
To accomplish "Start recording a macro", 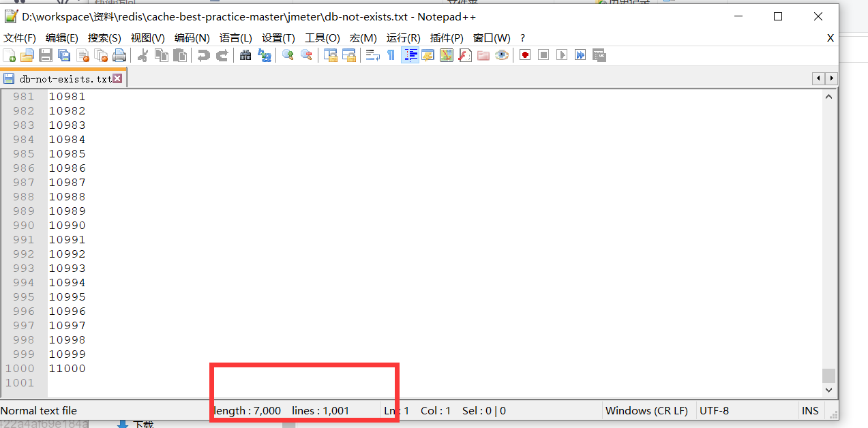I will [525, 55].
